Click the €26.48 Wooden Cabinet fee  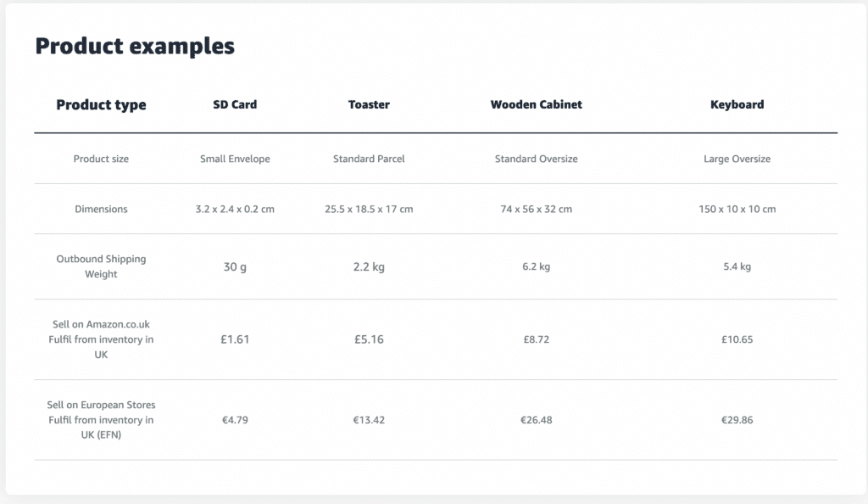[536, 420]
